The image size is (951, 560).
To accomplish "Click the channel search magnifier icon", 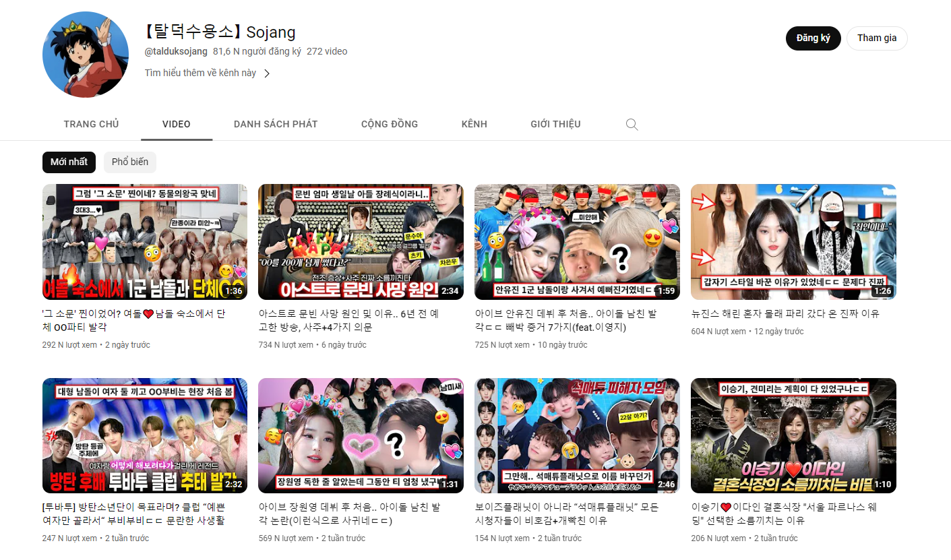I will click(x=632, y=124).
